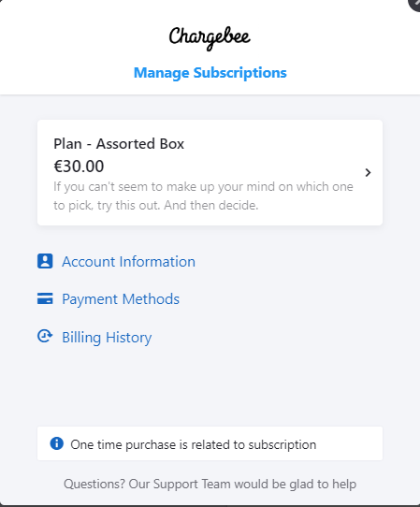Click "Support Team" in the footer text
This screenshot has width=420, height=507.
192,484
